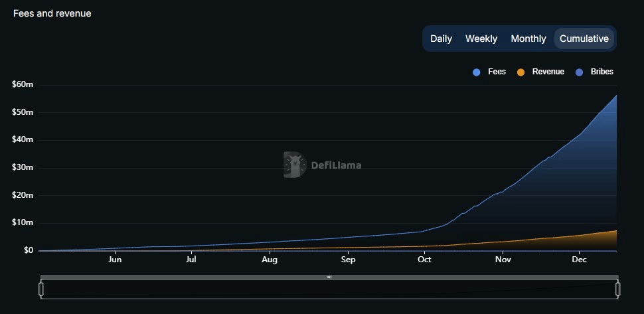The height and width of the screenshot is (314, 644).
Task: Click the orange Revenue legend dot
Action: pos(521,72)
